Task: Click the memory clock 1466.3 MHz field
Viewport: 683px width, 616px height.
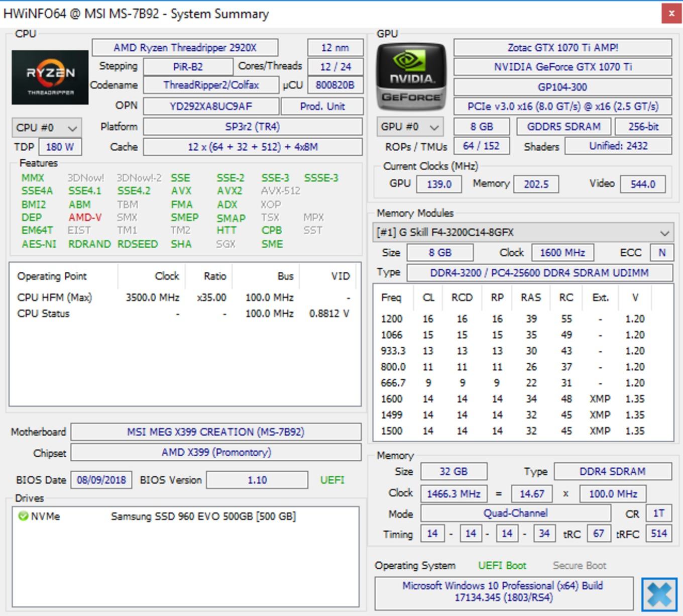Action: point(453,494)
